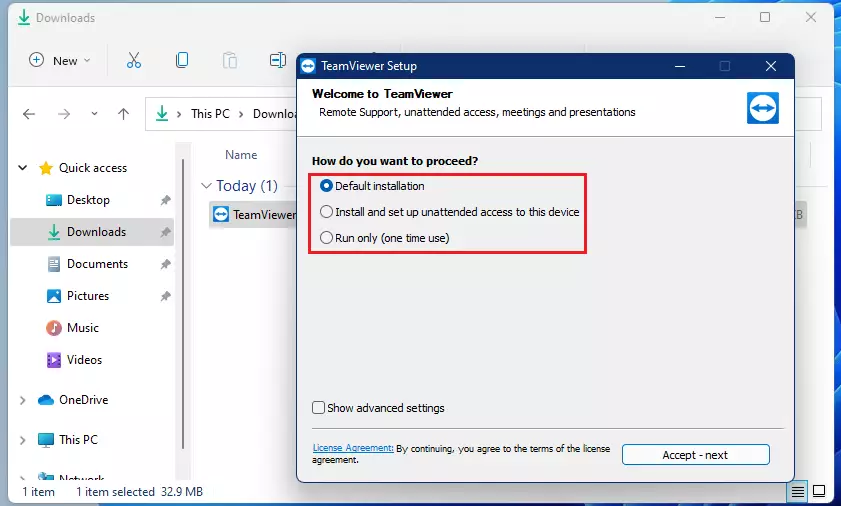Click the pin icon next to Downloads
Viewport: 841px width, 506px height.
tap(165, 232)
